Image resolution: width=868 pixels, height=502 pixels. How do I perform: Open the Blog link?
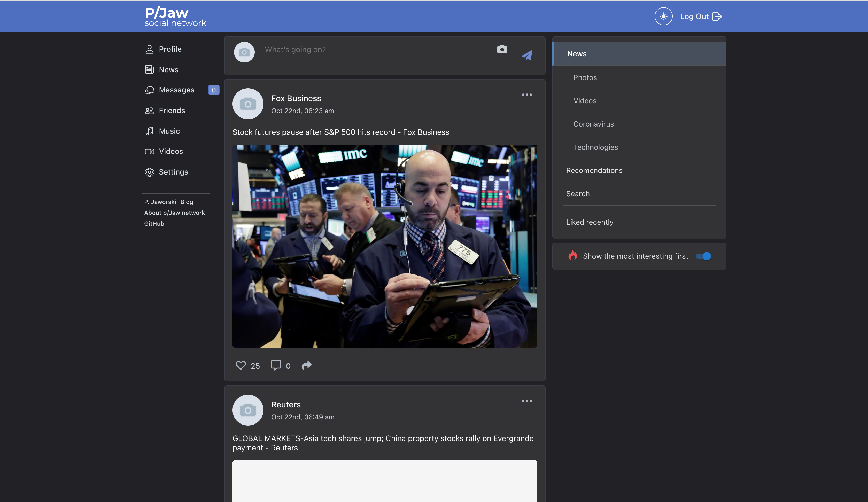click(186, 202)
